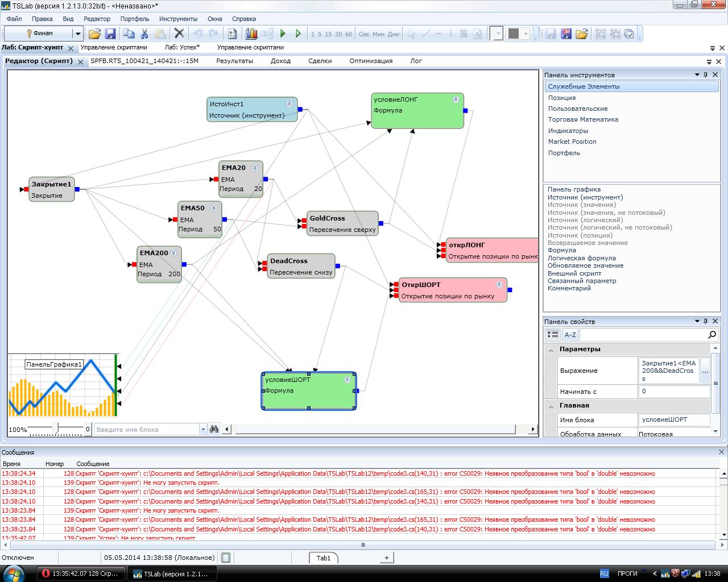Toggle categorized view in properties panel
The height and width of the screenshot is (582, 728).
pyautogui.click(x=552, y=335)
